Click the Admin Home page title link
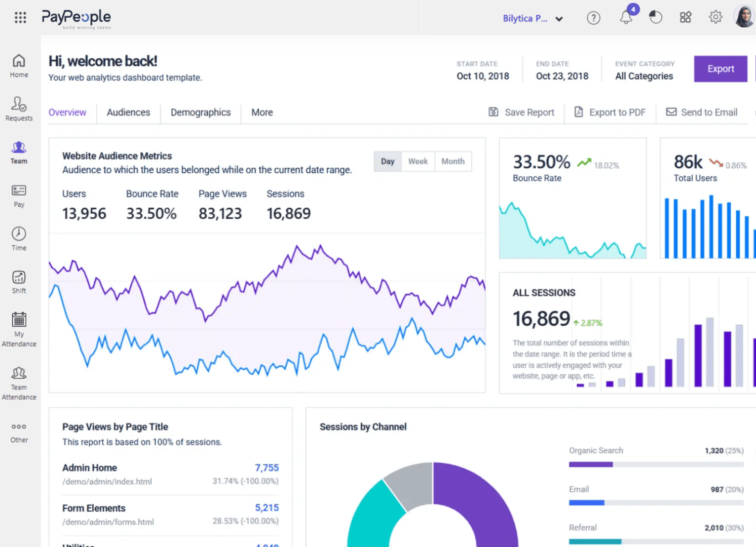Screen dimensions: 756x547 90,468
